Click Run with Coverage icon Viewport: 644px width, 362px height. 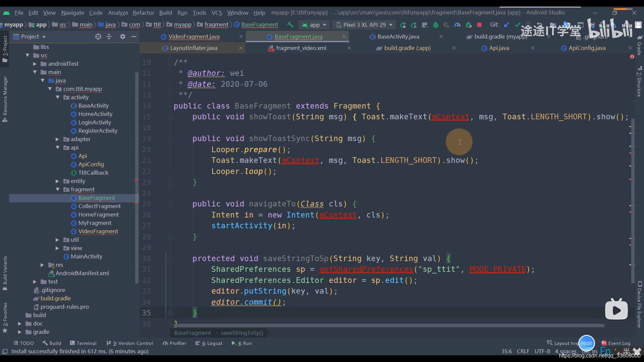(x=446, y=25)
